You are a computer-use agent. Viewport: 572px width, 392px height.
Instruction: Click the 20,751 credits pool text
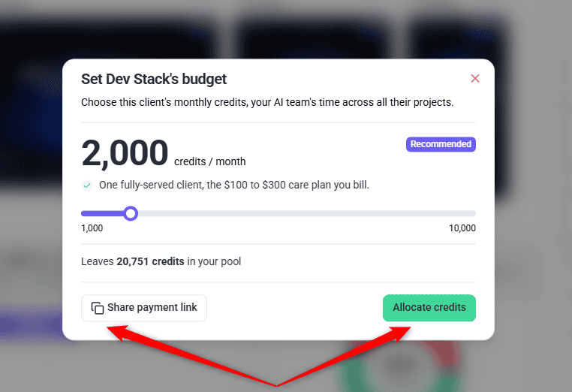pyautogui.click(x=150, y=261)
